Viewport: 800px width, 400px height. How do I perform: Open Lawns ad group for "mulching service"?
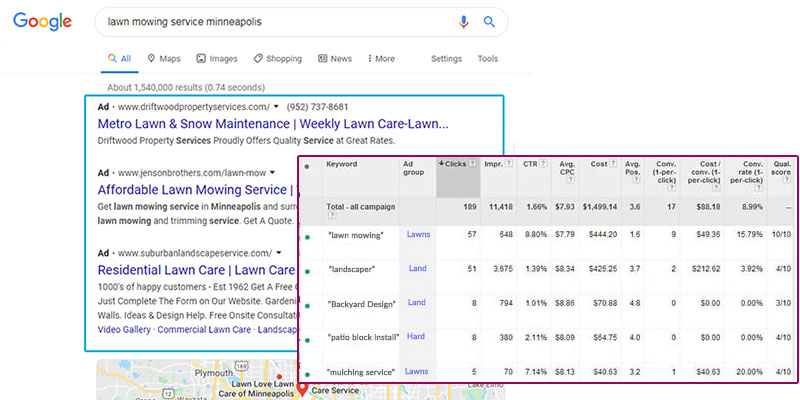[416, 371]
